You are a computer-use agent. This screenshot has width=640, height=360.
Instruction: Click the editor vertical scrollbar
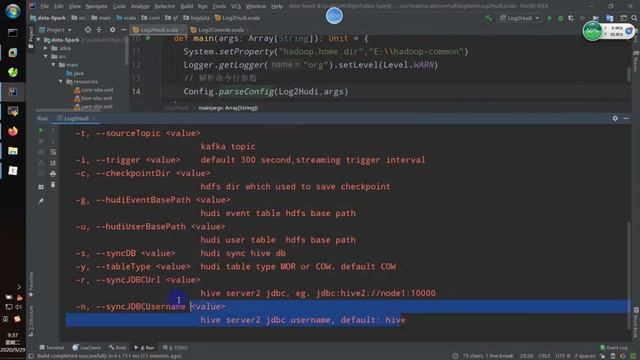click(x=629, y=73)
